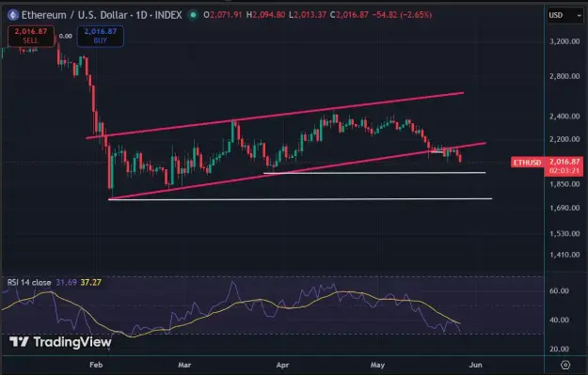This screenshot has height=375, width=588.
Task: Open the USD currency dropdown
Action: coord(565,15)
